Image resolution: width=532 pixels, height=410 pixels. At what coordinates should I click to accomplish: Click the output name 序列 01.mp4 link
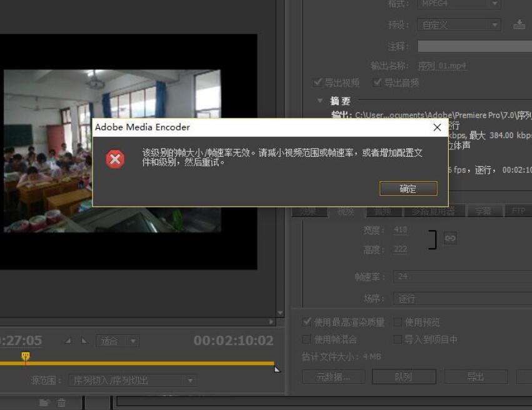coord(442,66)
